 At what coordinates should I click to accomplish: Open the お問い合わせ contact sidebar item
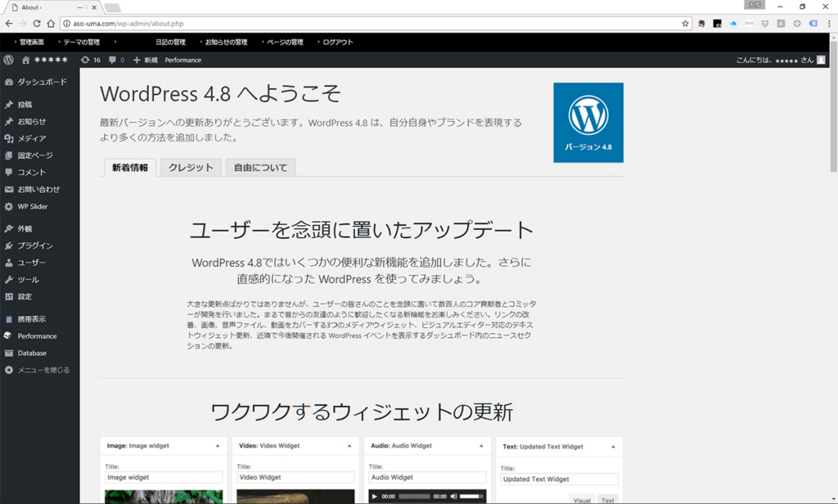39,190
